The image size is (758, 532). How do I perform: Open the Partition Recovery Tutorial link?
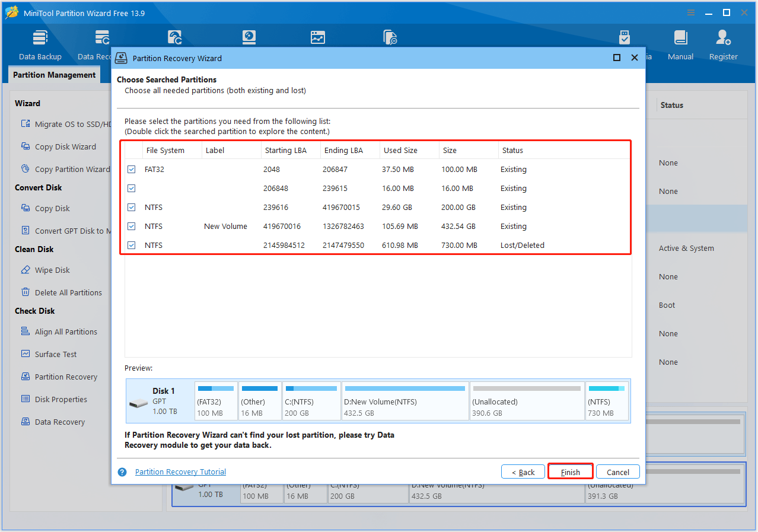point(180,472)
